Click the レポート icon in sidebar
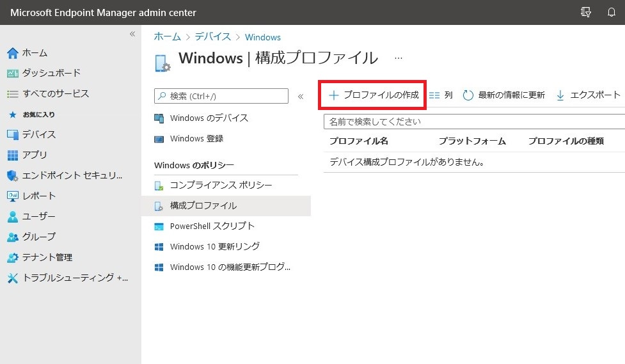625x364 pixels. pyautogui.click(x=13, y=196)
